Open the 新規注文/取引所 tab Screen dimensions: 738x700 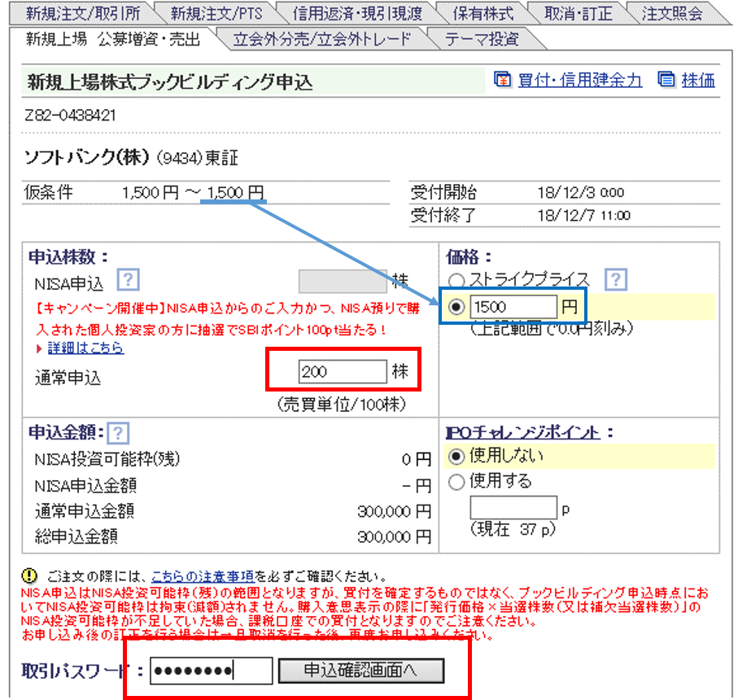point(83,13)
